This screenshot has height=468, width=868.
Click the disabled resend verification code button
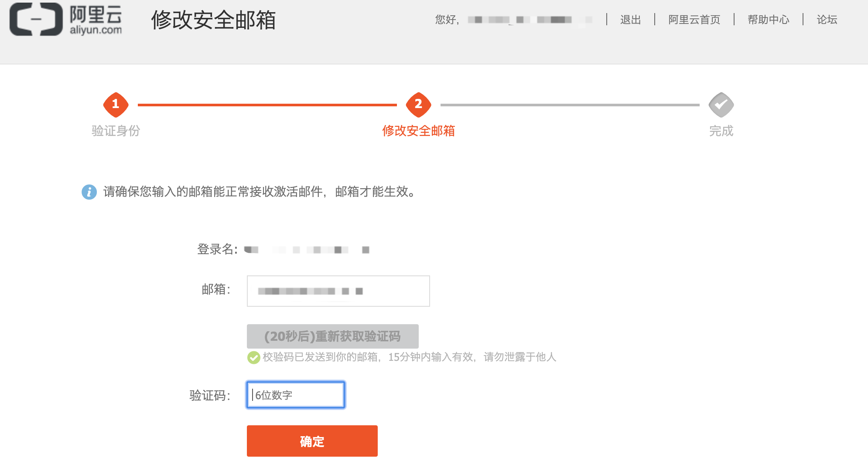click(332, 336)
